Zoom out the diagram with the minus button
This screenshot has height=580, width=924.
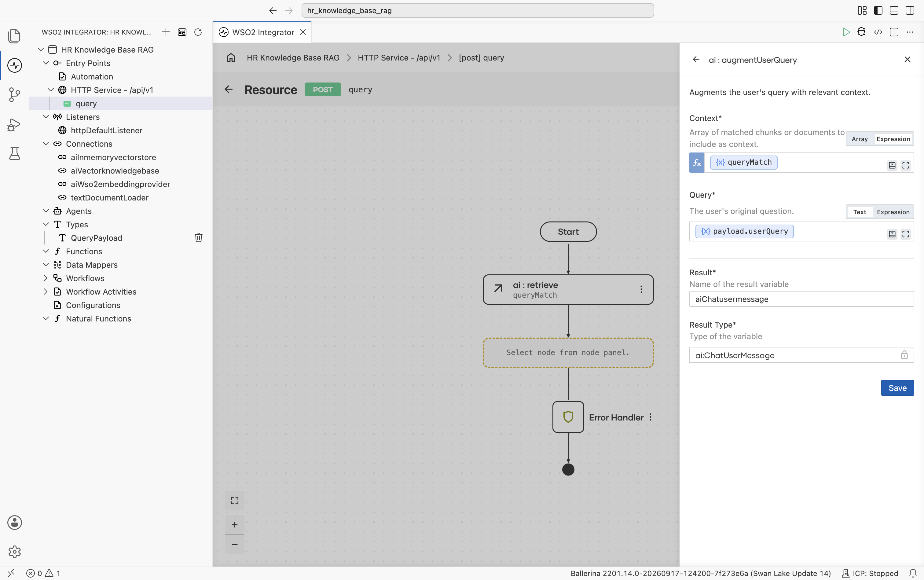coord(234,544)
